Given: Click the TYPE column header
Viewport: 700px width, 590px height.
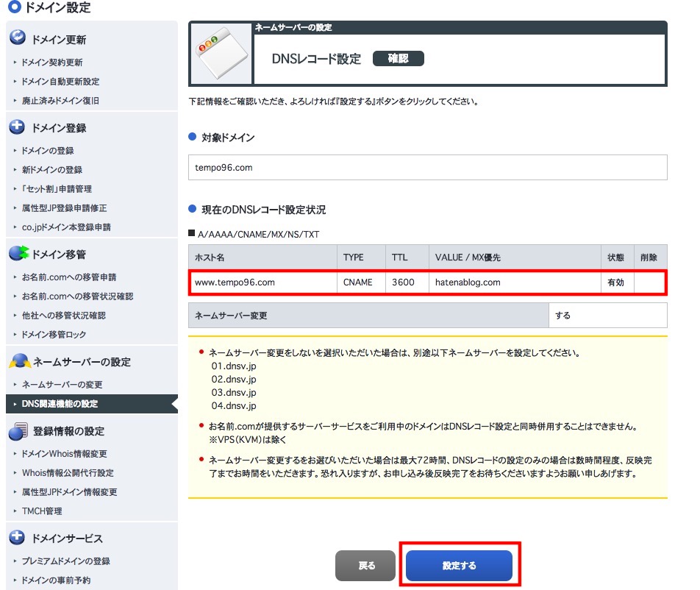Looking at the screenshot, I should (x=361, y=257).
